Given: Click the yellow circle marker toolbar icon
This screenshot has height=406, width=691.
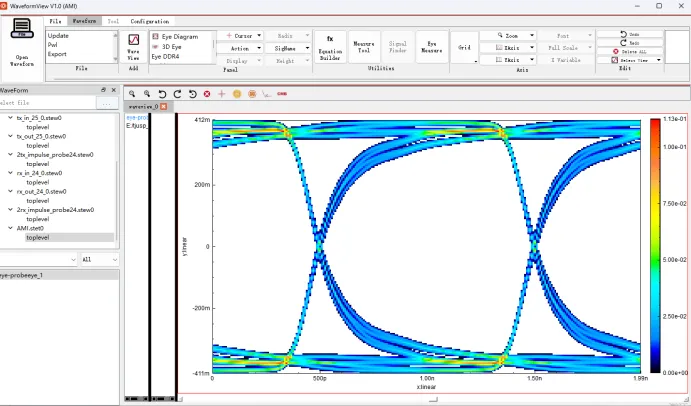Looking at the screenshot, I should pos(237,94).
